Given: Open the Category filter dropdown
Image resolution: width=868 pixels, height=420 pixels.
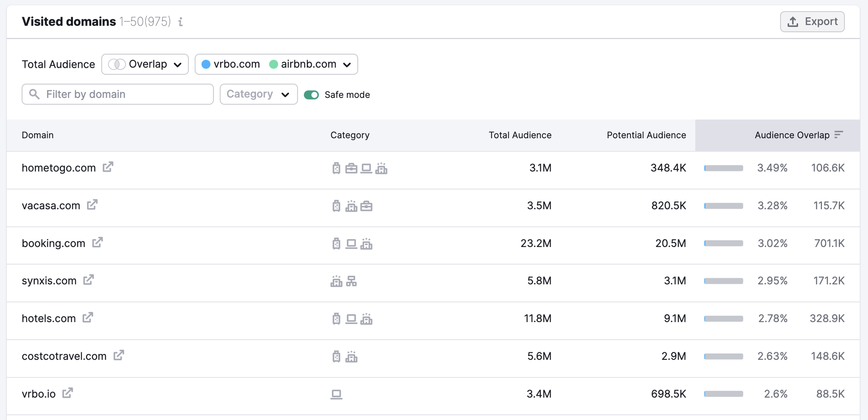Looking at the screenshot, I should point(259,94).
